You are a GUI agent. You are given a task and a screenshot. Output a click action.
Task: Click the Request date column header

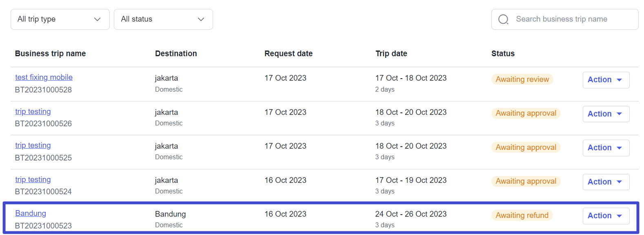tap(288, 54)
